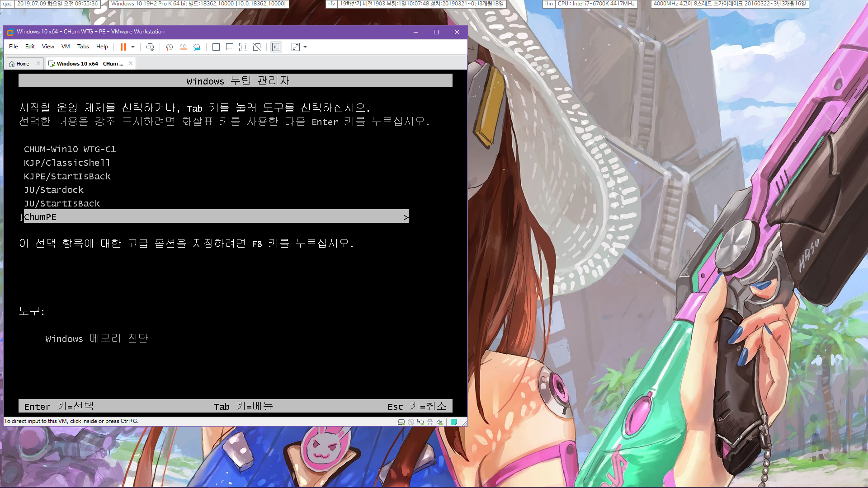Close the Windows 10 x64 - CHum tab
This screenshot has height=488, width=868.
click(131, 63)
